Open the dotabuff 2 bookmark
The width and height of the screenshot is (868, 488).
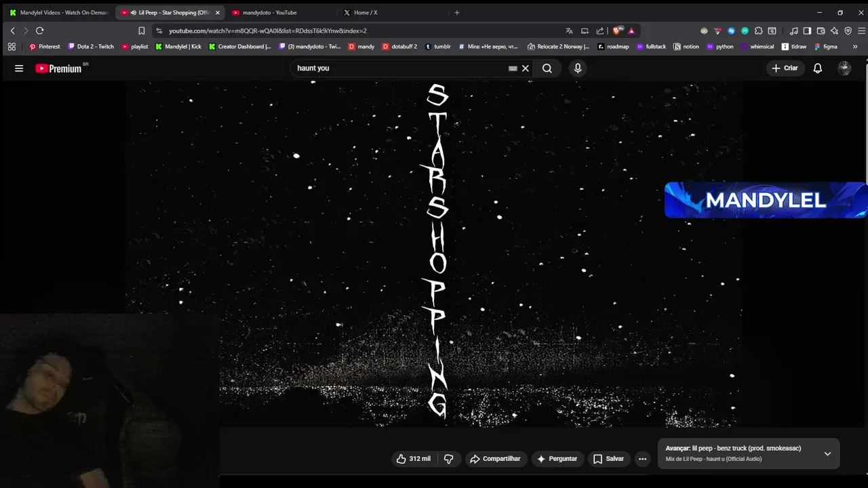click(398, 47)
